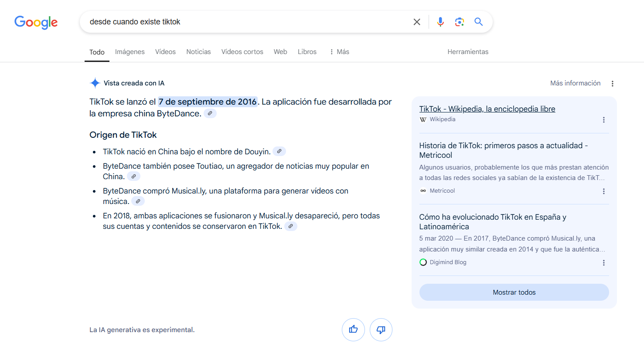The image size is (644, 350).
Task: Open AI overview three-dot options menu
Action: (x=612, y=84)
